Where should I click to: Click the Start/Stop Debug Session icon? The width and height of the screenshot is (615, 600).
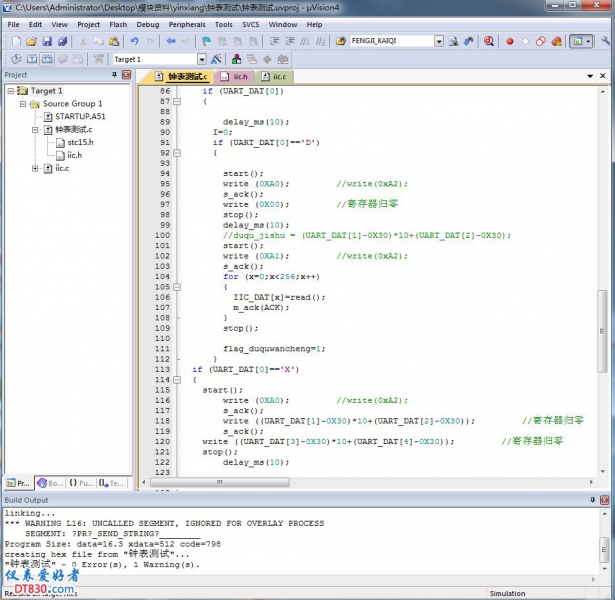click(x=489, y=42)
